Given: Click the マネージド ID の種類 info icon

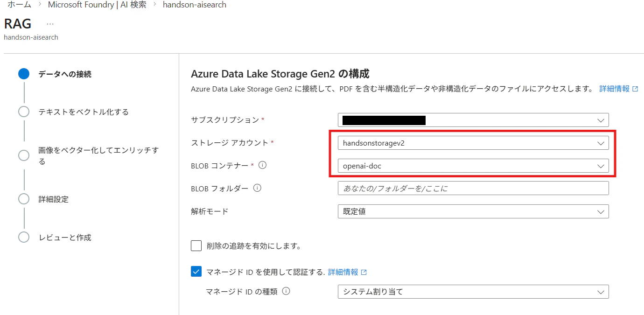Looking at the screenshot, I should (x=286, y=291).
